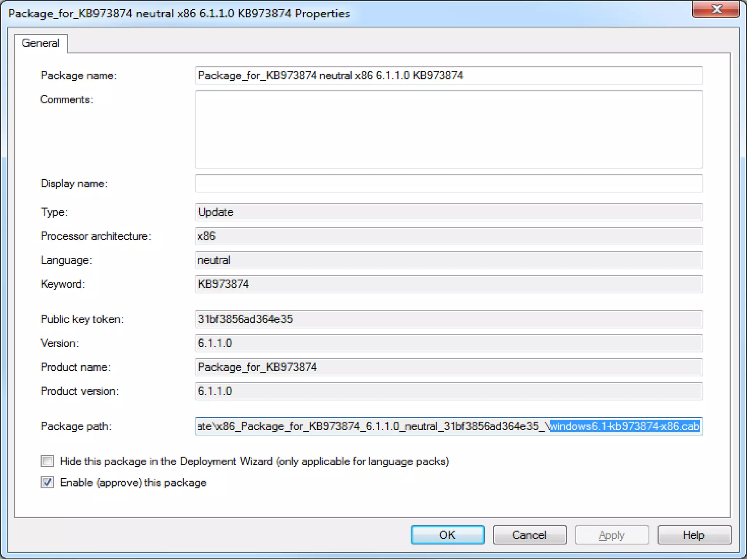Screen dimensions: 747x560
Task: Click the 'Product version:' label
Action: [x=80, y=391]
